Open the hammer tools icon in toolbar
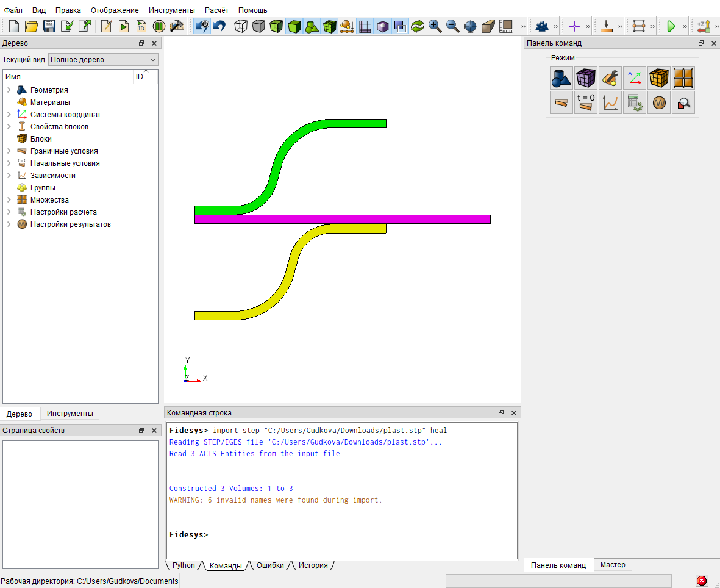The image size is (720, 588). tap(177, 26)
